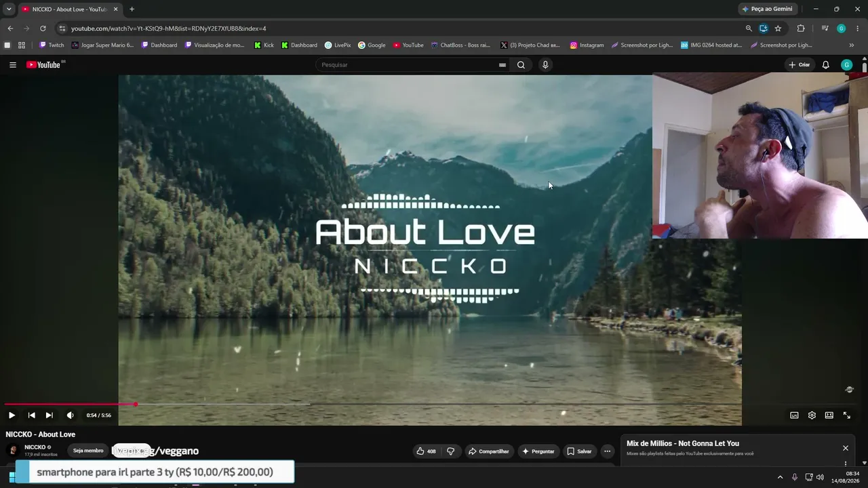Search with voice microphone button

[545, 65]
